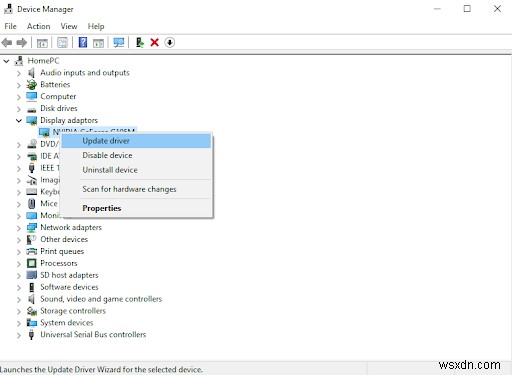Click the action pane toolbar icon

coord(98,43)
